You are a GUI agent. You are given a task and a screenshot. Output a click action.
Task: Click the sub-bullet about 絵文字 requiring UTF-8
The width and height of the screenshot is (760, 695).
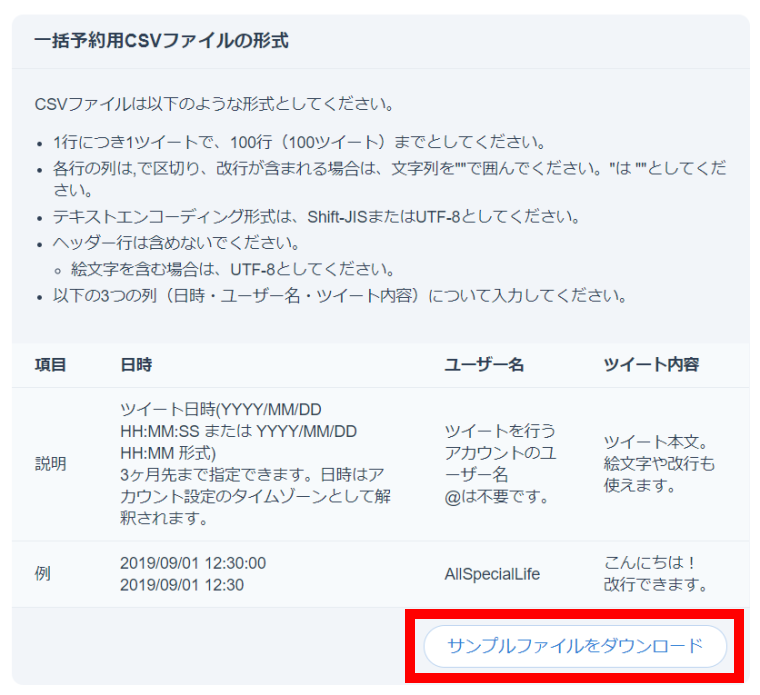coord(232,269)
